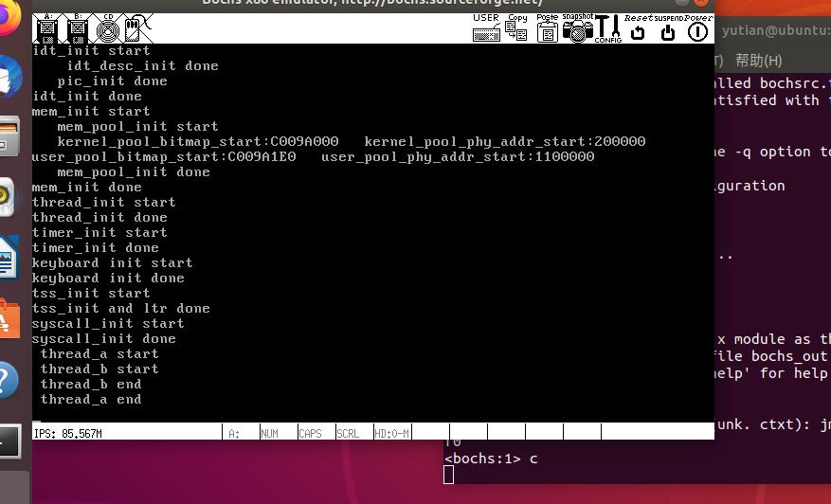Open Ubuntu Software from the dock
Viewport: 831px width, 504px height.
pos(8,319)
